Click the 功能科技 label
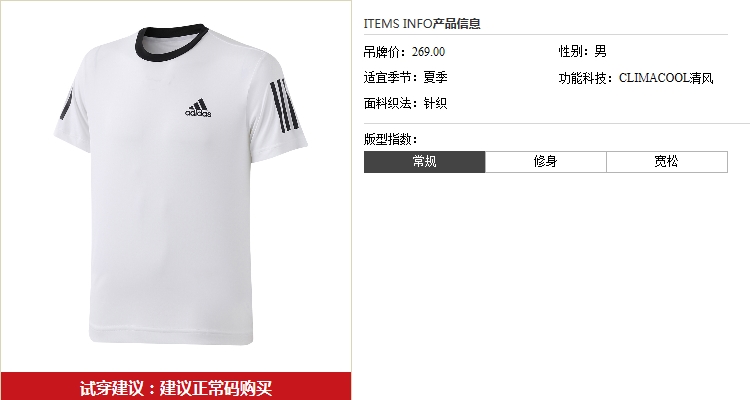750x400 pixels. 585,78
